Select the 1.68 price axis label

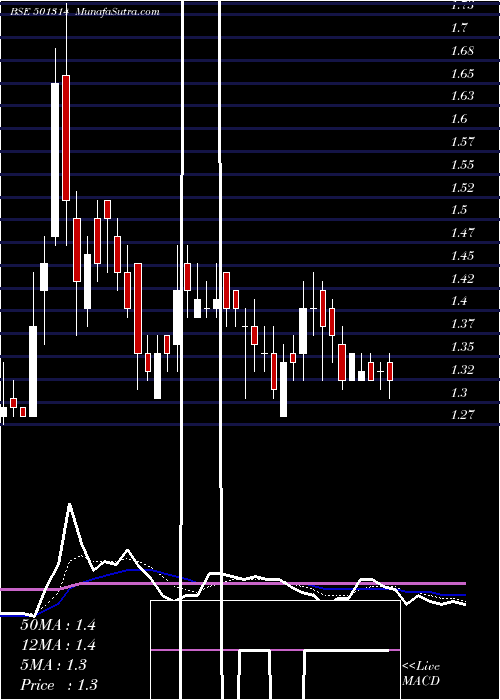point(462,51)
